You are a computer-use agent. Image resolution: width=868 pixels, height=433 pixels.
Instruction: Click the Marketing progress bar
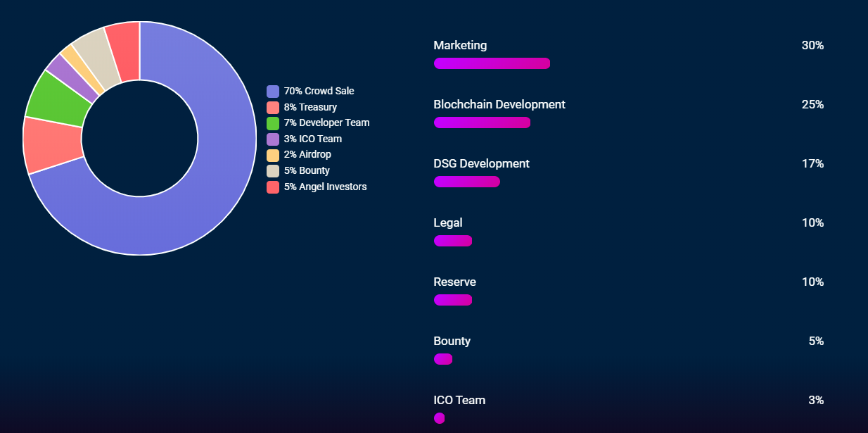click(492, 63)
